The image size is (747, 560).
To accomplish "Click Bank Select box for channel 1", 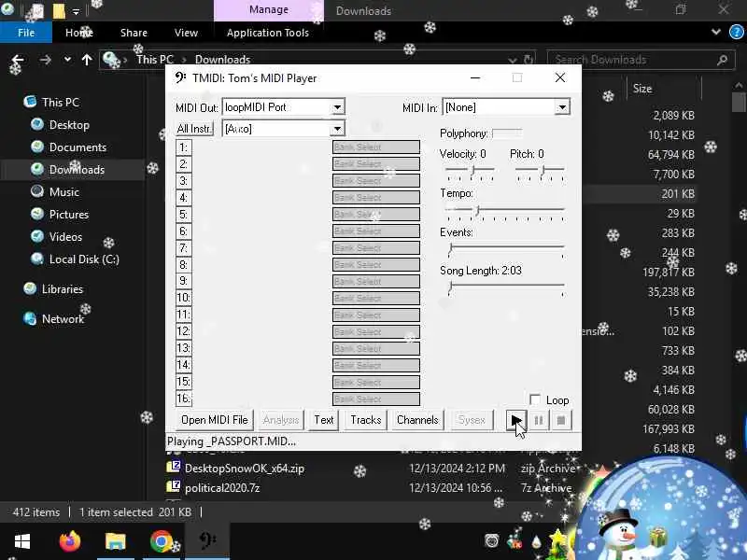I will [376, 147].
